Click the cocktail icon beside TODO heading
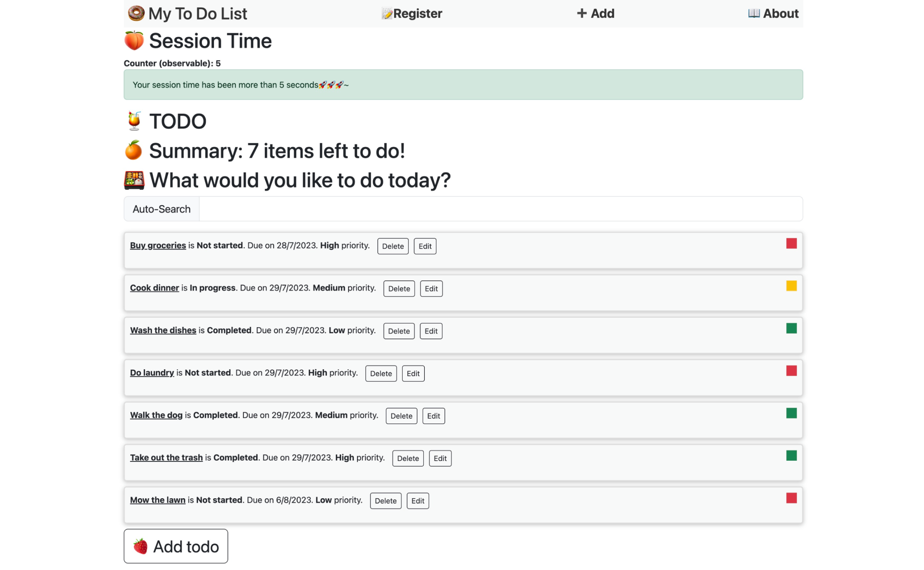Screen dimensions: 924x570 pos(134,121)
